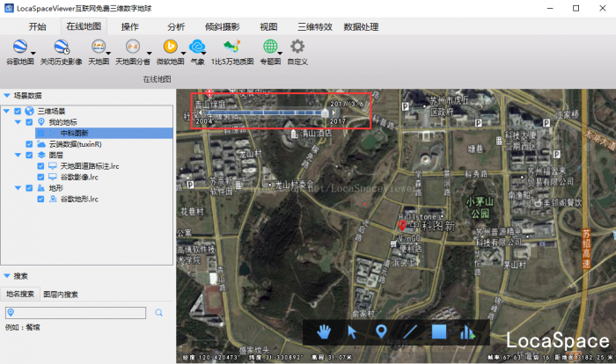Collapse the 我的地标 tree node
Viewport: 616px width, 364px height.
[18, 122]
